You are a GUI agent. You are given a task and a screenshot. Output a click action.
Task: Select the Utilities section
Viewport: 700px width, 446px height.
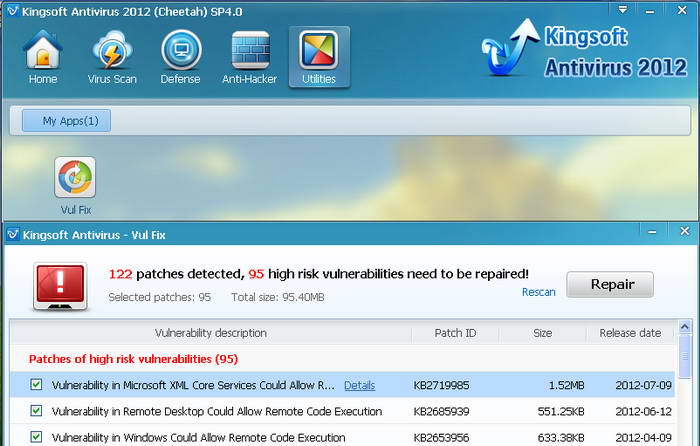click(x=319, y=57)
